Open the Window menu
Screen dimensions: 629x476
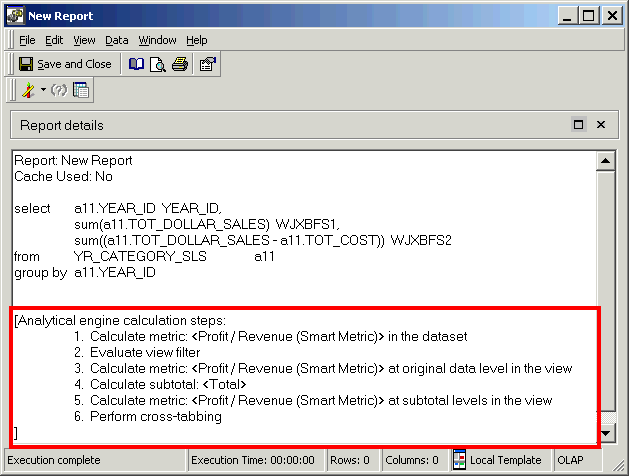[x=157, y=40]
